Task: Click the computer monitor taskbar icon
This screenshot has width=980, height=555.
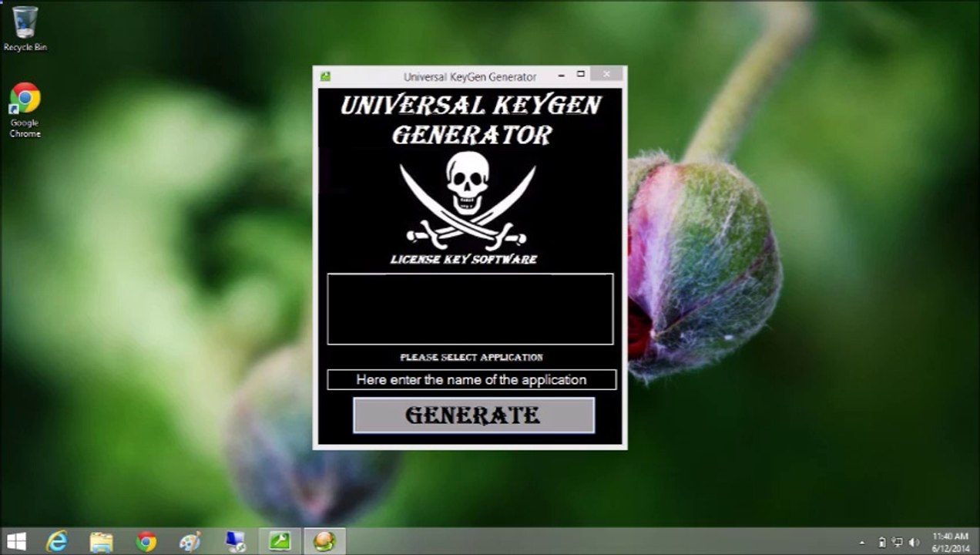Action: pyautogui.click(x=235, y=542)
